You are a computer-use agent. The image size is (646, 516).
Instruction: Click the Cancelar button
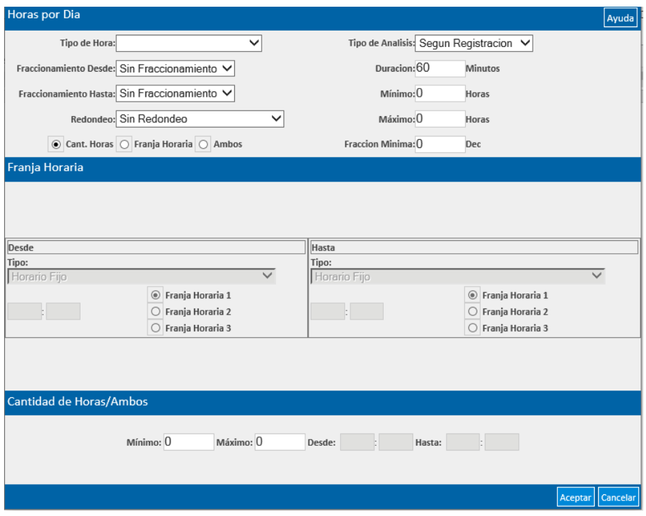click(618, 497)
